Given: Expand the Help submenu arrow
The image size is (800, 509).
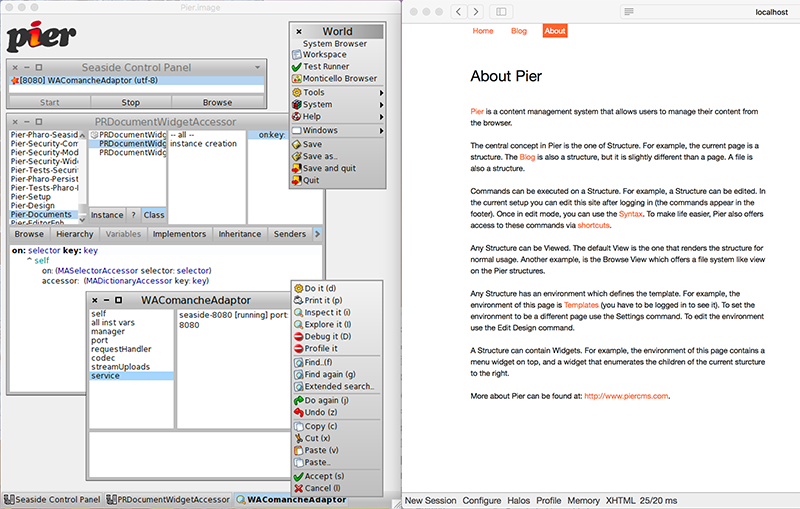Looking at the screenshot, I should pyautogui.click(x=381, y=117).
